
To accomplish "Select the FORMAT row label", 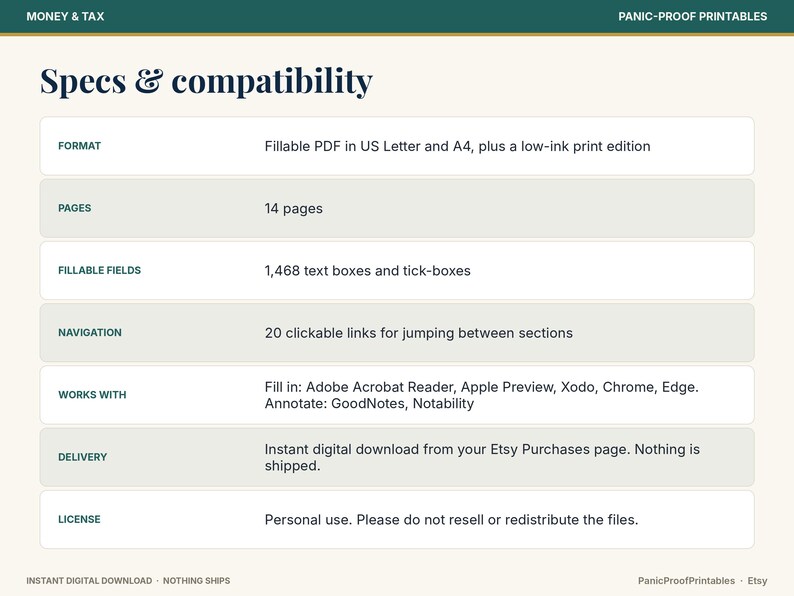I will (x=80, y=146).
